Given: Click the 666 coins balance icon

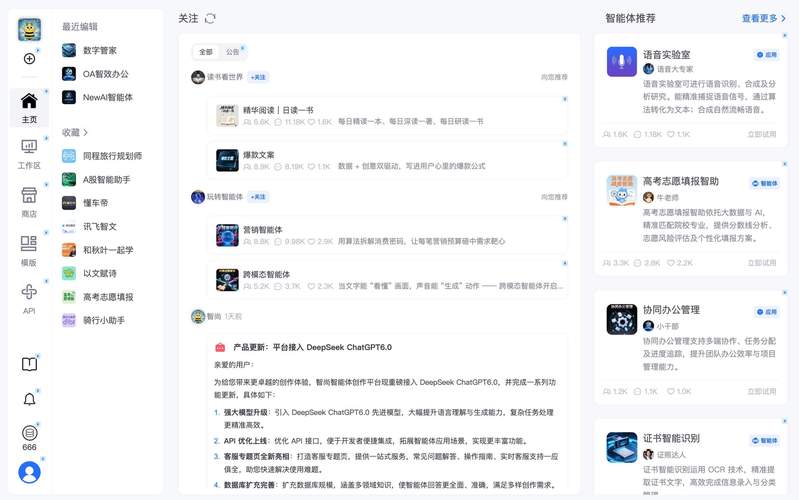Looking at the screenshot, I should [x=30, y=433].
